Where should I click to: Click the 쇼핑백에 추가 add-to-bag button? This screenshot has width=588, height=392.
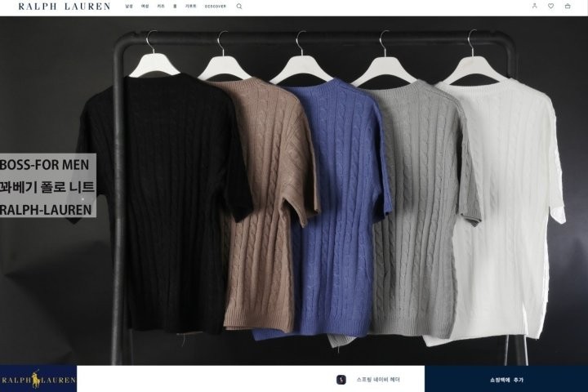[x=506, y=379]
